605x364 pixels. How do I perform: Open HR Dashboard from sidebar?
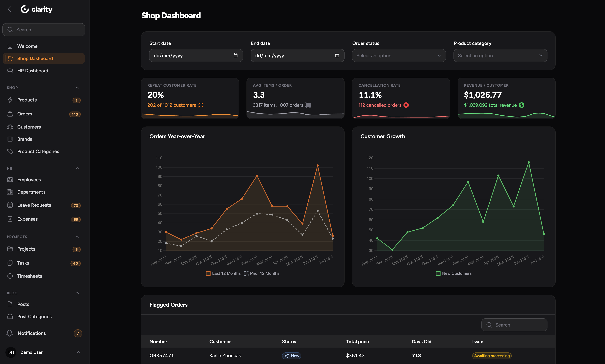[44, 71]
